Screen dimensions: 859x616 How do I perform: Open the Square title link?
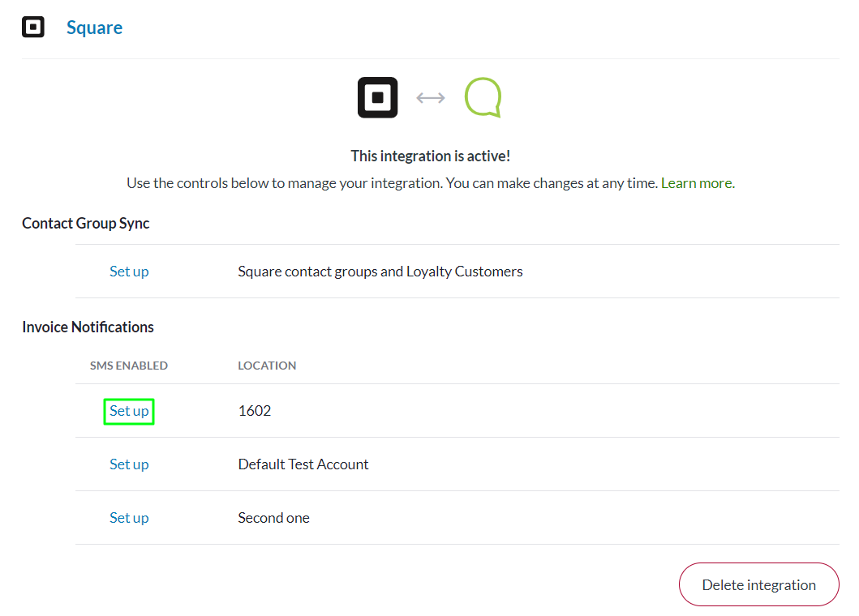click(x=94, y=28)
